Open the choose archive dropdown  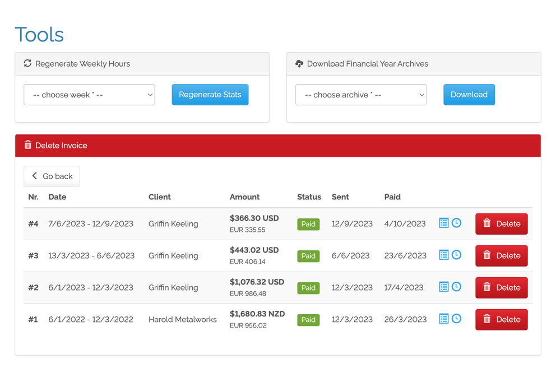(360, 95)
